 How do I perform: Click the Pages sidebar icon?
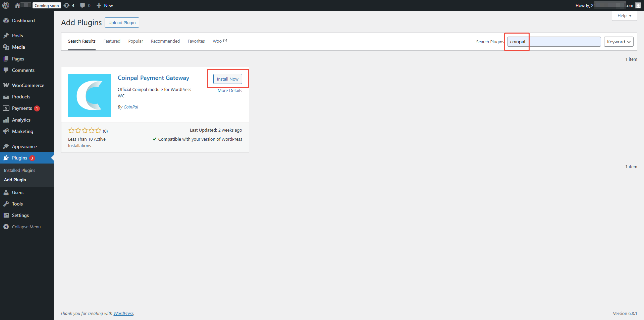click(x=6, y=59)
